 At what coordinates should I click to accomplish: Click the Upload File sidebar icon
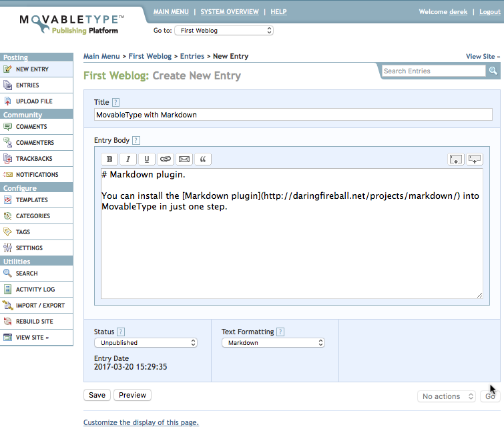8,101
